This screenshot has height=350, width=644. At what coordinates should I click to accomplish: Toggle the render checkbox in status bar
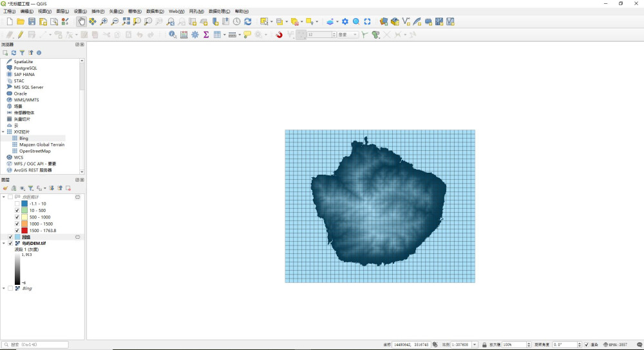pyautogui.click(x=587, y=345)
